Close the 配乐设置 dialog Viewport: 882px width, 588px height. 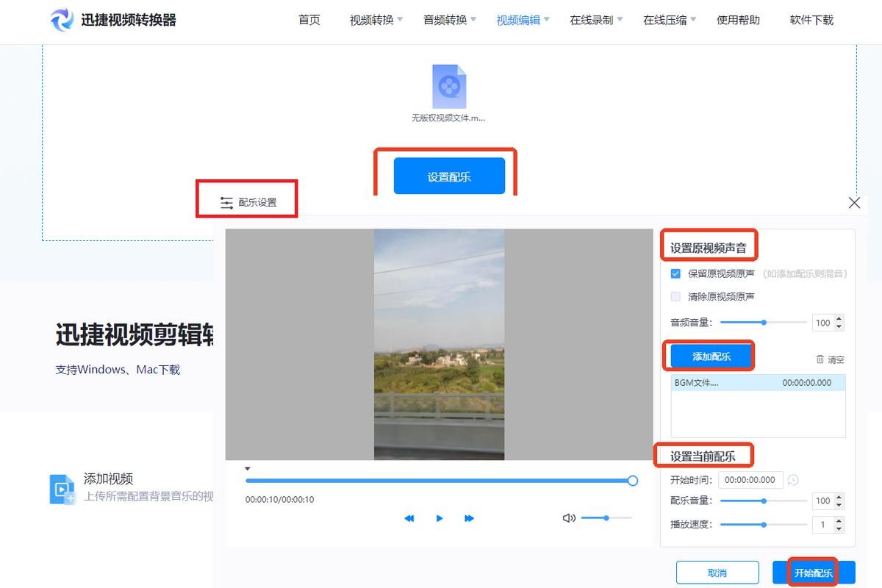pyautogui.click(x=854, y=203)
